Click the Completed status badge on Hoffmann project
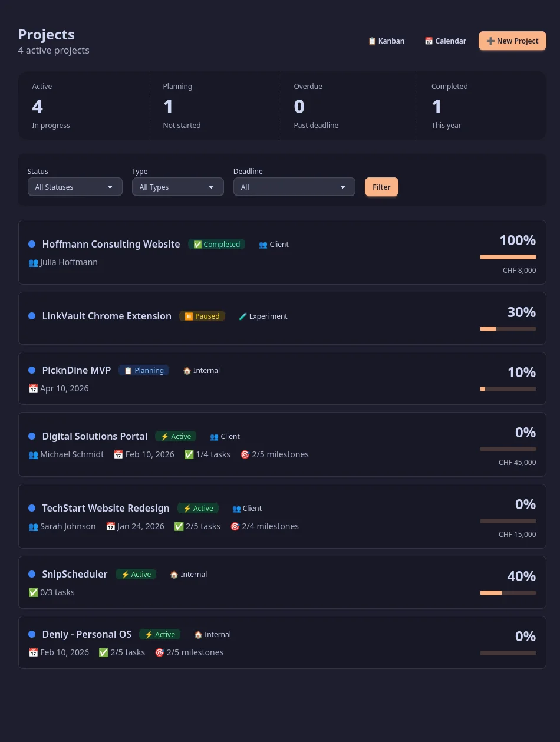This screenshot has height=742, width=560. click(x=216, y=245)
